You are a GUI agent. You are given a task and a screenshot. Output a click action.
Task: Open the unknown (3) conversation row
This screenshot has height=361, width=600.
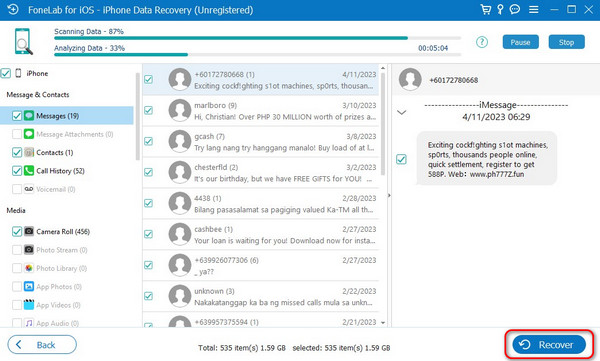261,296
